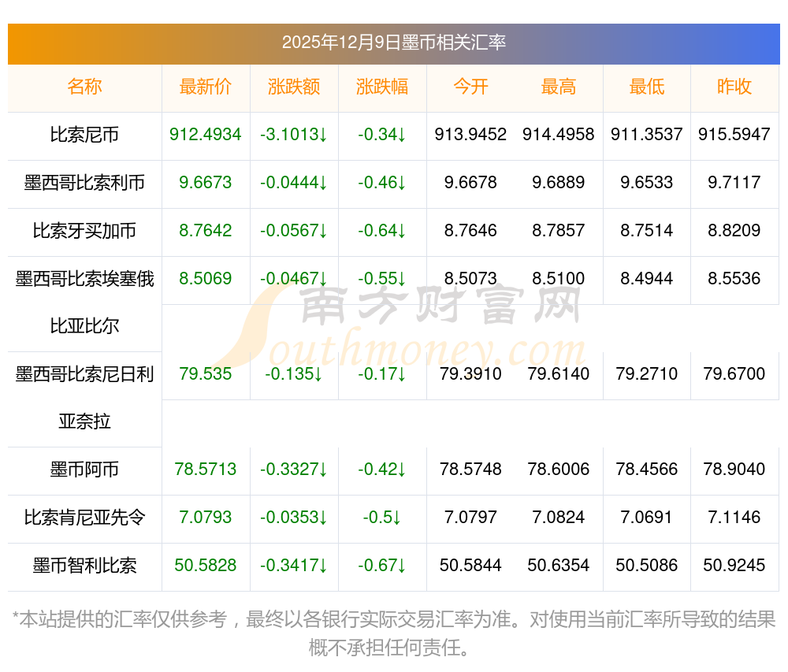788x672 pixels.
Task: Click the 涨跌额 column header
Action: [x=294, y=87]
